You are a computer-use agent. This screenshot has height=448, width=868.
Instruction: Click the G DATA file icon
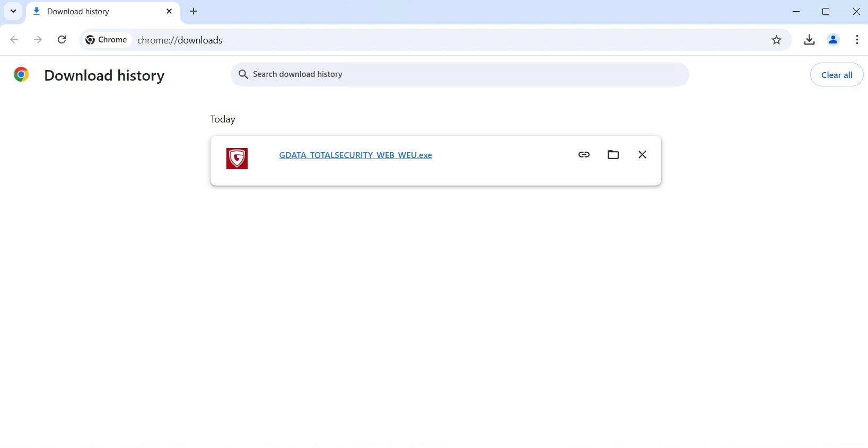tap(237, 159)
